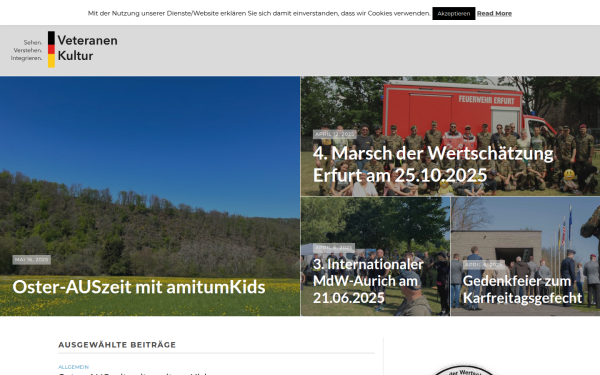Screen dimensions: 600x375
Task: Click the Sehen. Verstehen. Integrieren. tagline
Action: point(26,50)
